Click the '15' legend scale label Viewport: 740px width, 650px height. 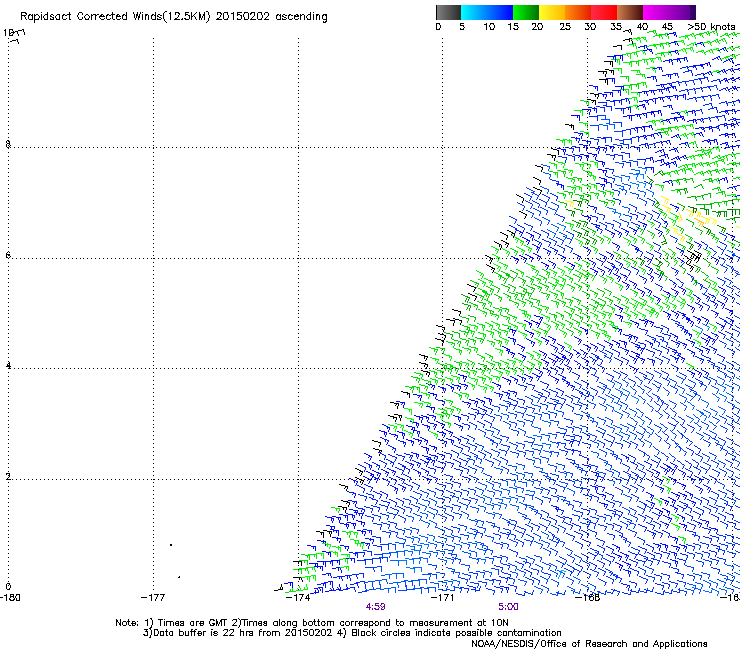513,27
